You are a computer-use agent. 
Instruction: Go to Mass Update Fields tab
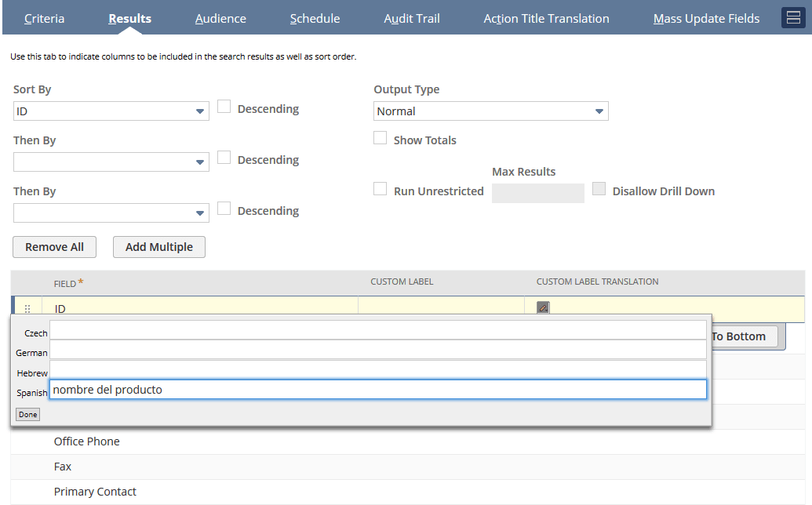tap(706, 18)
